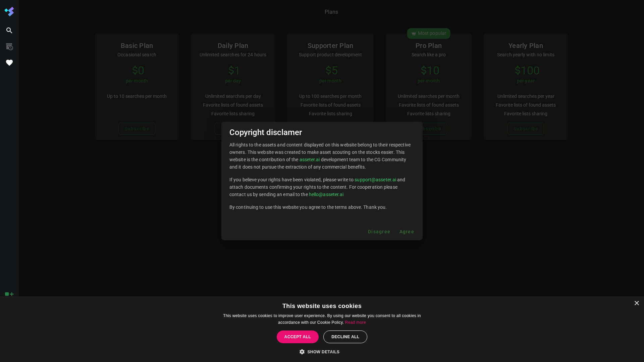Screen dimensions: 644x362
Task: Click the green add icon at sidebar bottom
Action: (9, 294)
